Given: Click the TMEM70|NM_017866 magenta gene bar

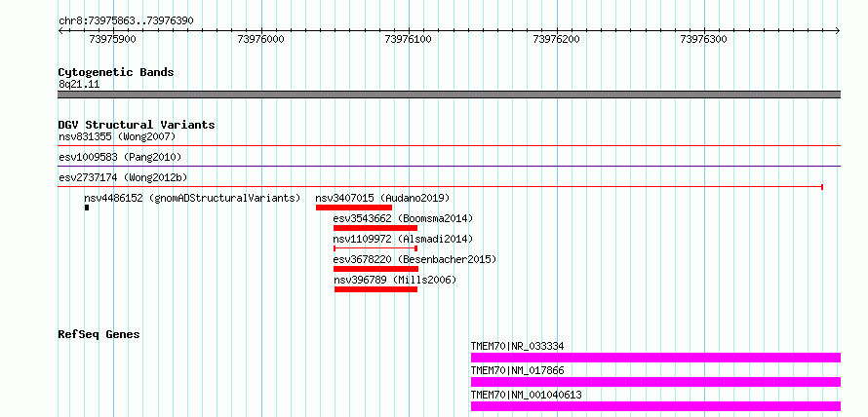Looking at the screenshot, I should 655,382.
